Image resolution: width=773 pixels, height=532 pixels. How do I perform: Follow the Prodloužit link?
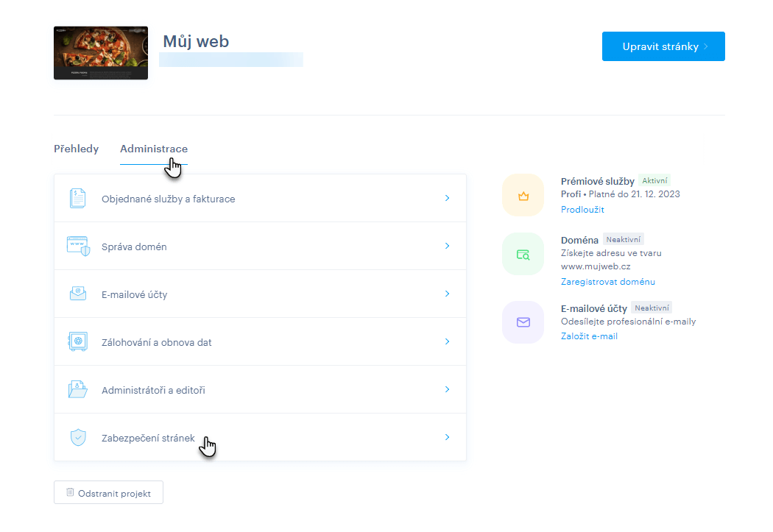(x=582, y=210)
